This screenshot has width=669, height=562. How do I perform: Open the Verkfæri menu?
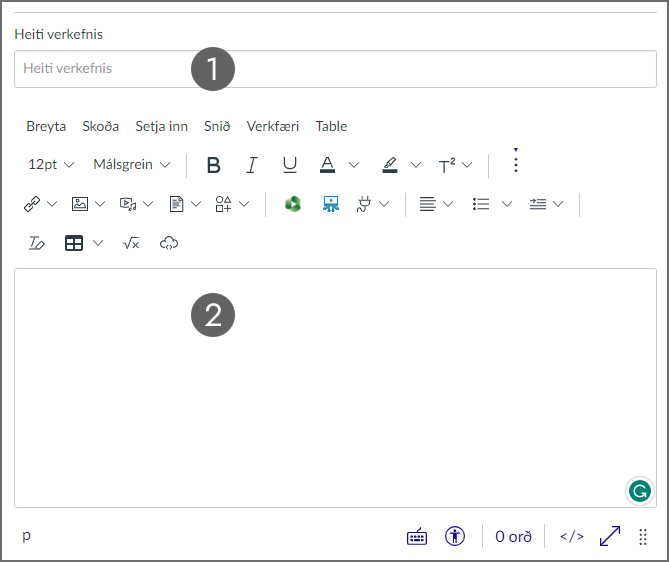(x=273, y=126)
